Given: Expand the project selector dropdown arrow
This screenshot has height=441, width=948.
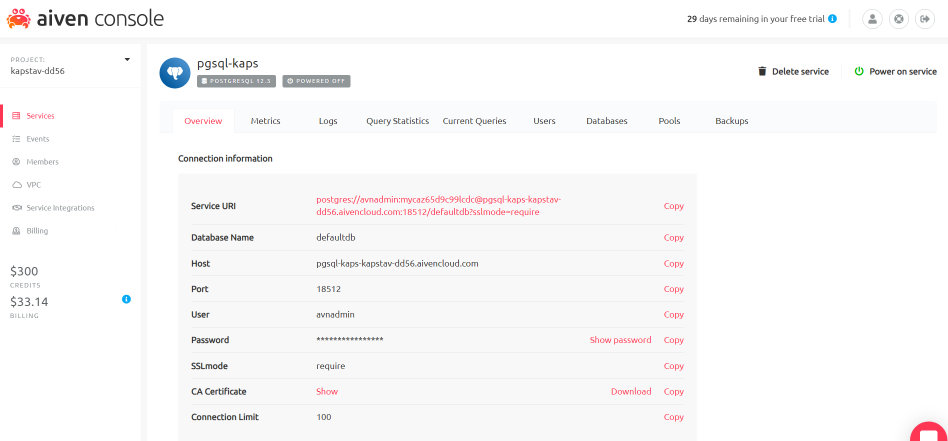Looking at the screenshot, I should 127,59.
